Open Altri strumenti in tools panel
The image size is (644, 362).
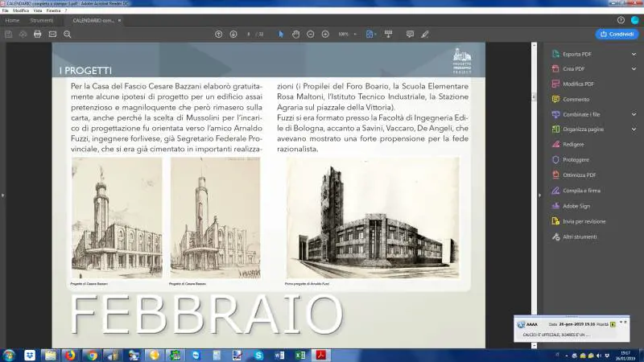click(x=580, y=237)
